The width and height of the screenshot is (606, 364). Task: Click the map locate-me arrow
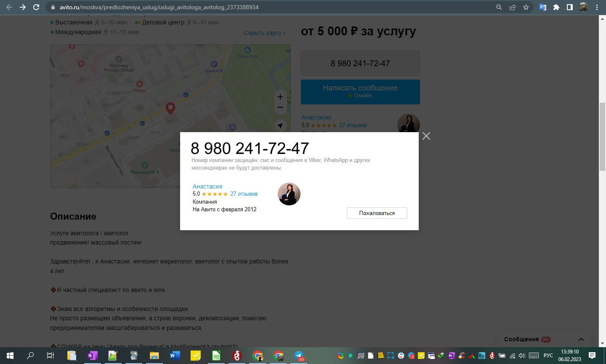point(280,125)
